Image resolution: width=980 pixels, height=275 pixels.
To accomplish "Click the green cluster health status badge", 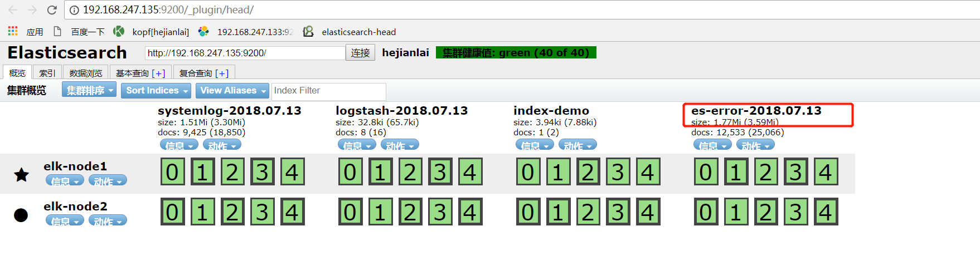I will [x=516, y=52].
